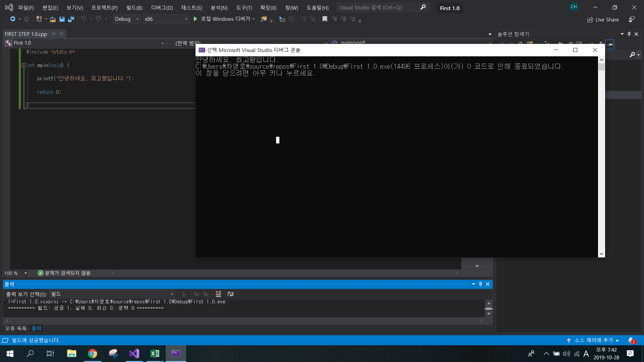Click the Live Share icon button
Viewport: 644px width, 362px height.
[x=603, y=20]
